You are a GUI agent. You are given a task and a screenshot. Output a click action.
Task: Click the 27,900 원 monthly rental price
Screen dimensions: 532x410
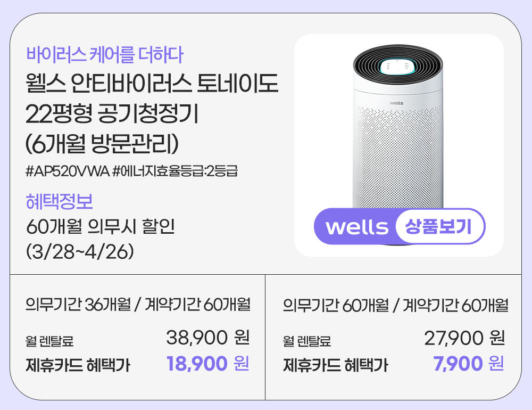[x=464, y=338]
